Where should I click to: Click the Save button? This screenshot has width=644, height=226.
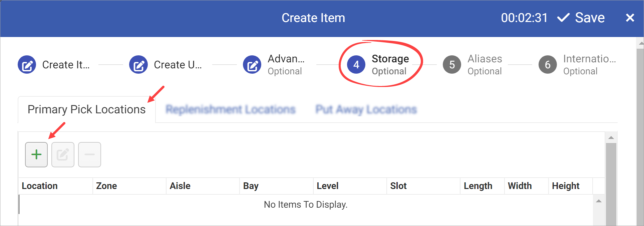pyautogui.click(x=590, y=18)
